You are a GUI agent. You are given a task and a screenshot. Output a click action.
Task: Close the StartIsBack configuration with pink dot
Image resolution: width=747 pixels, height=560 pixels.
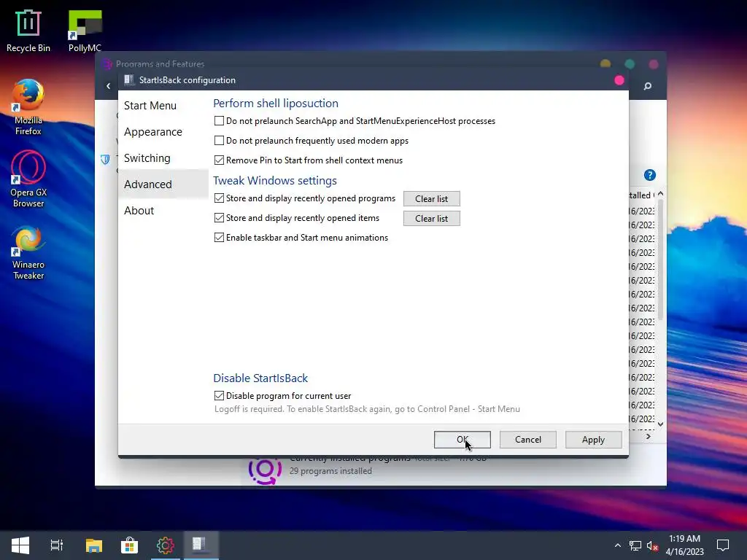pos(619,80)
